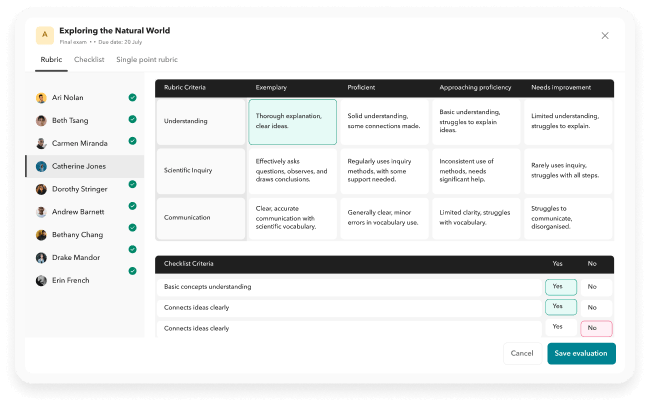The image size is (650, 407).
Task: Click the "Exemplary" column header
Action: coord(271,87)
